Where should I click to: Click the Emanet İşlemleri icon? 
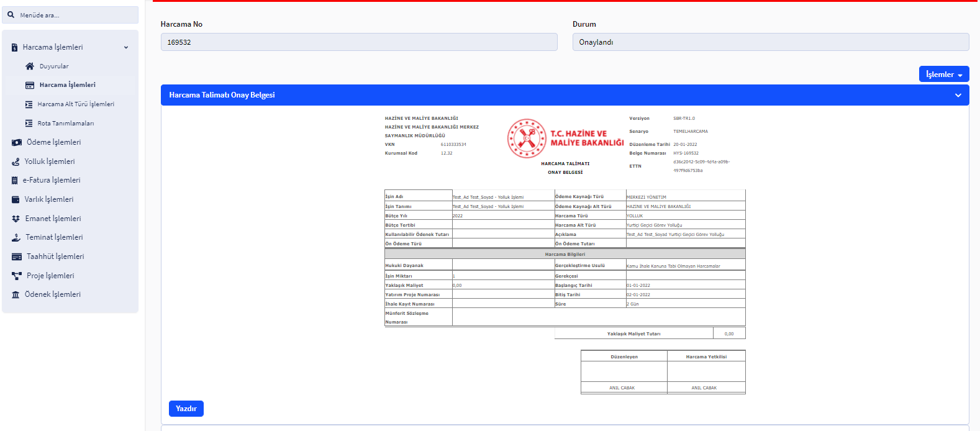pyautogui.click(x=16, y=219)
